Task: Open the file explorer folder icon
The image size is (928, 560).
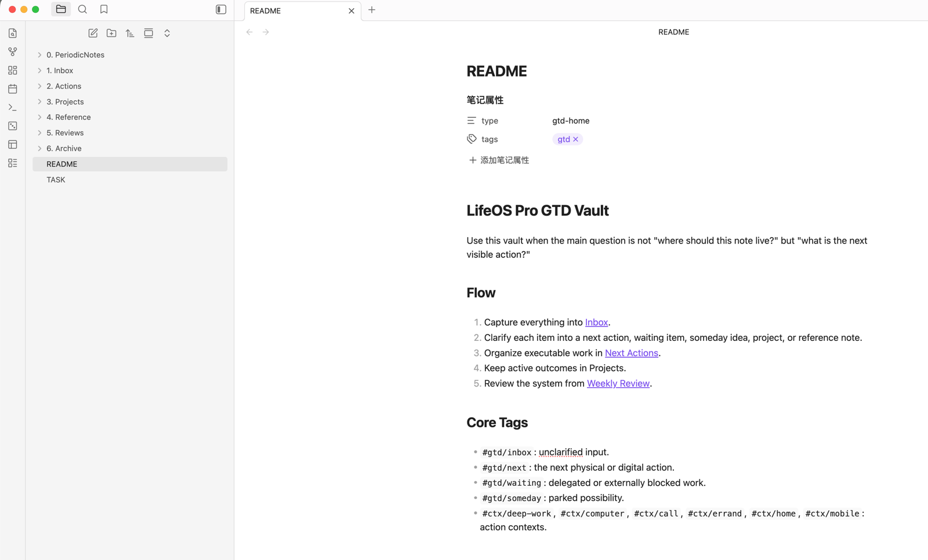Action: (x=61, y=9)
